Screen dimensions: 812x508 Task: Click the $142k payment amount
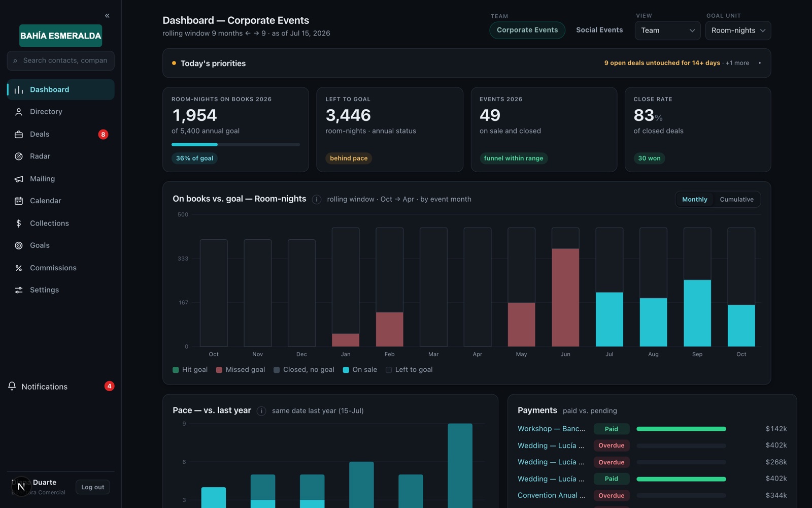776,429
